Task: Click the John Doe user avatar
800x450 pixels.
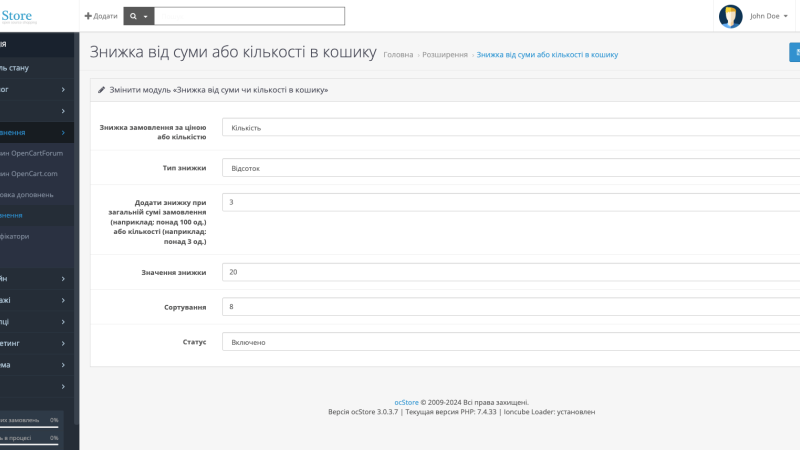Action: 730,16
